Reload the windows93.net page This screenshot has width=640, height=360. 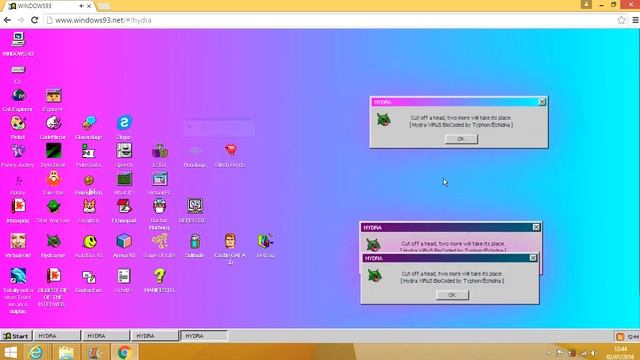pos(35,20)
